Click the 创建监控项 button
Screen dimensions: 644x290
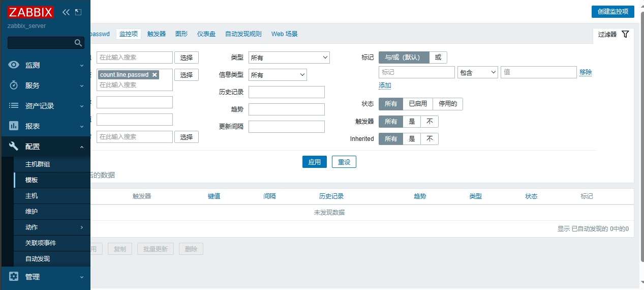612,12
